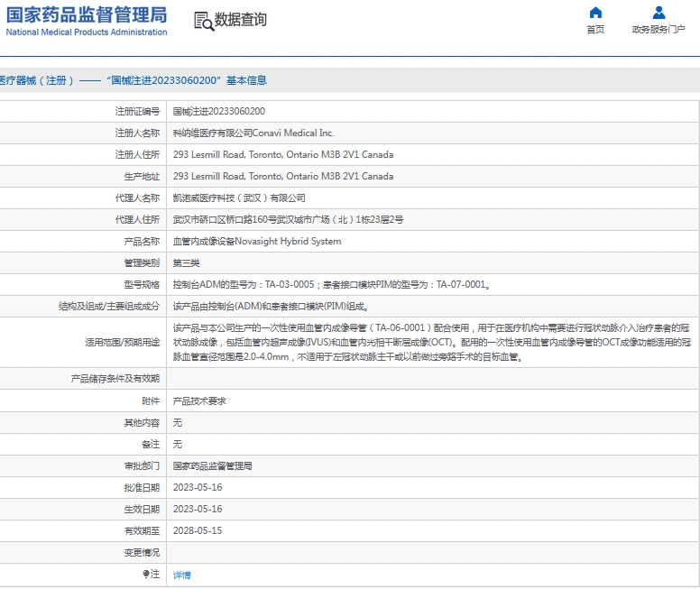Click the 型号规格 label

click(x=142, y=284)
